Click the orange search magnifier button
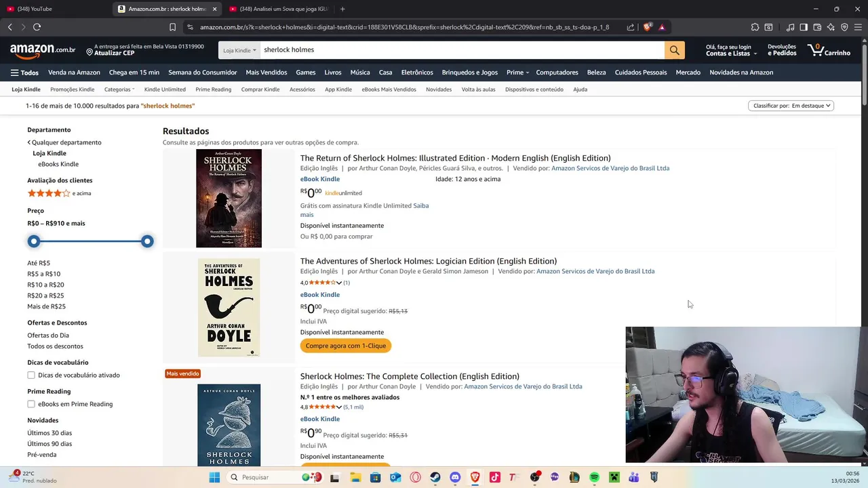This screenshot has height=488, width=868. pos(674,50)
